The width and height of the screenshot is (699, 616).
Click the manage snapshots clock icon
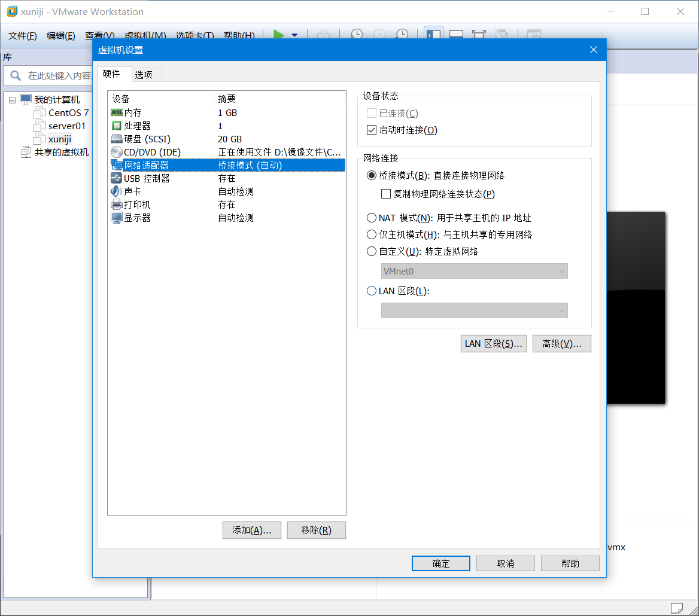tap(402, 34)
